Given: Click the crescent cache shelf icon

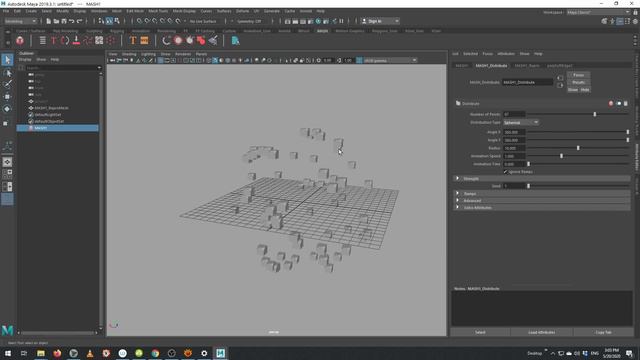Looking at the screenshot, I should (166, 40).
